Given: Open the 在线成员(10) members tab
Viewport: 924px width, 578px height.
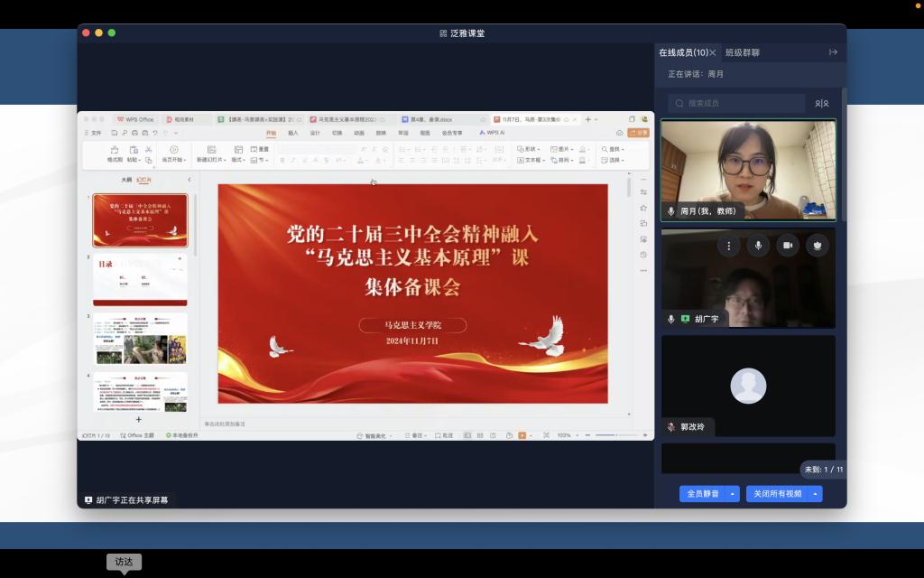Looking at the screenshot, I should tap(683, 52).
